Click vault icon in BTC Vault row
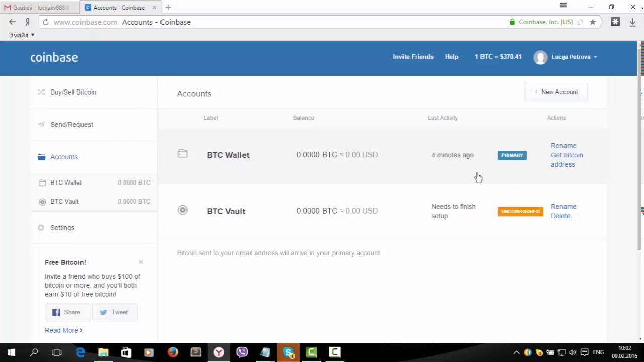 point(183,210)
